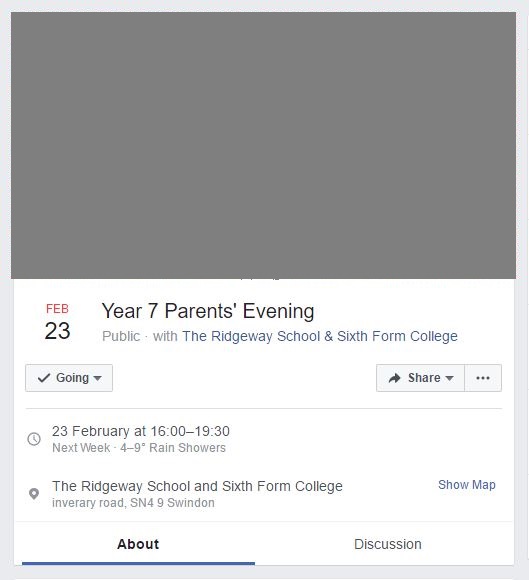Click the clock icon beside event time
529x580 pixels.
pos(34,439)
